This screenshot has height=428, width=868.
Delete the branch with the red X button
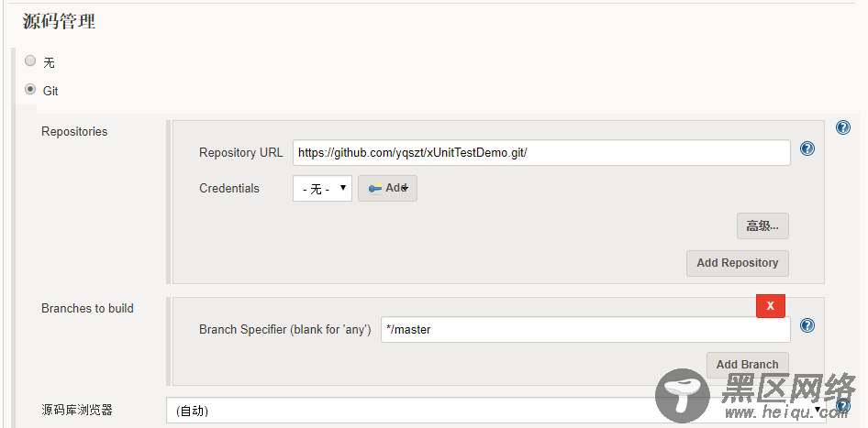pyautogui.click(x=771, y=306)
